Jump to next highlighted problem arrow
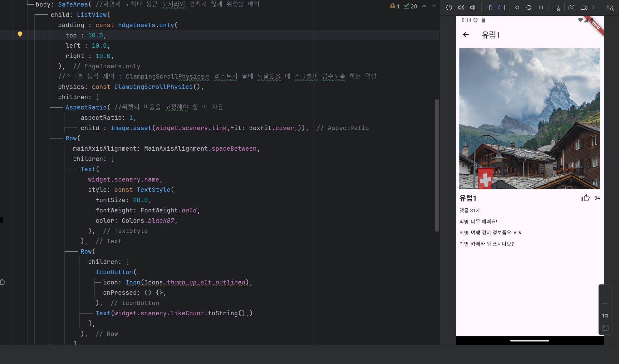 [434, 6]
